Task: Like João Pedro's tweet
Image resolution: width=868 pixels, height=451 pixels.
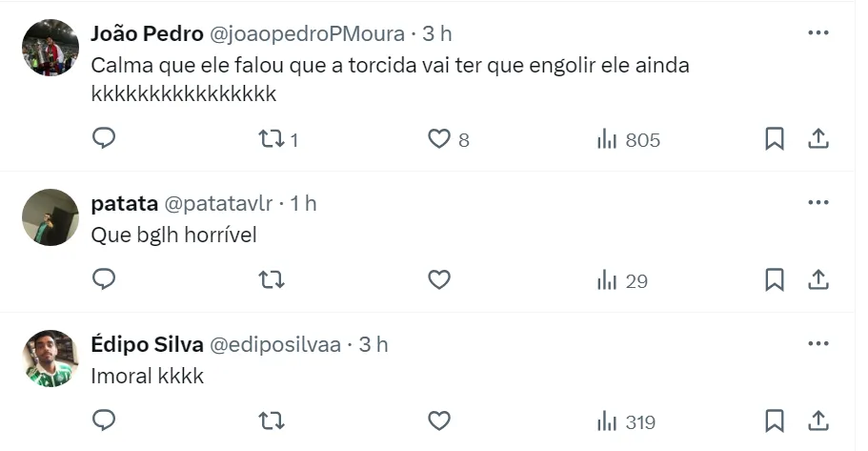Action: click(438, 139)
